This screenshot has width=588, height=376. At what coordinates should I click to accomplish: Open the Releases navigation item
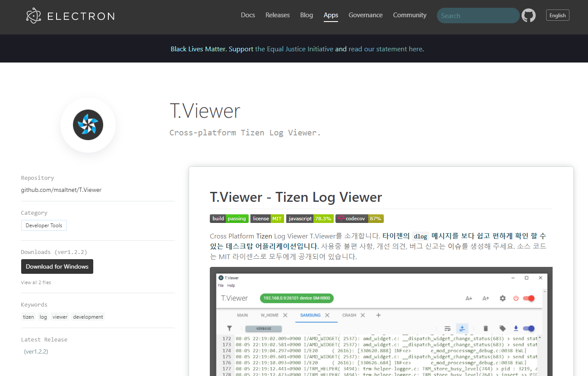pos(278,15)
